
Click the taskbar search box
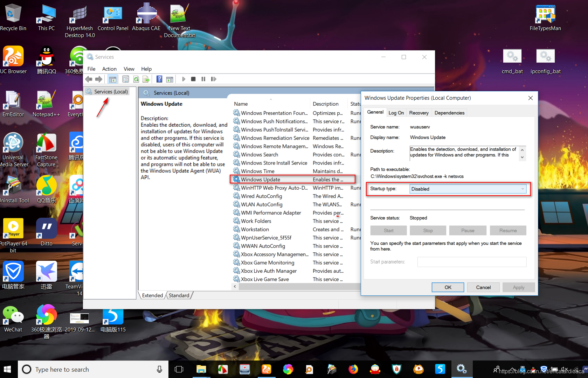93,369
